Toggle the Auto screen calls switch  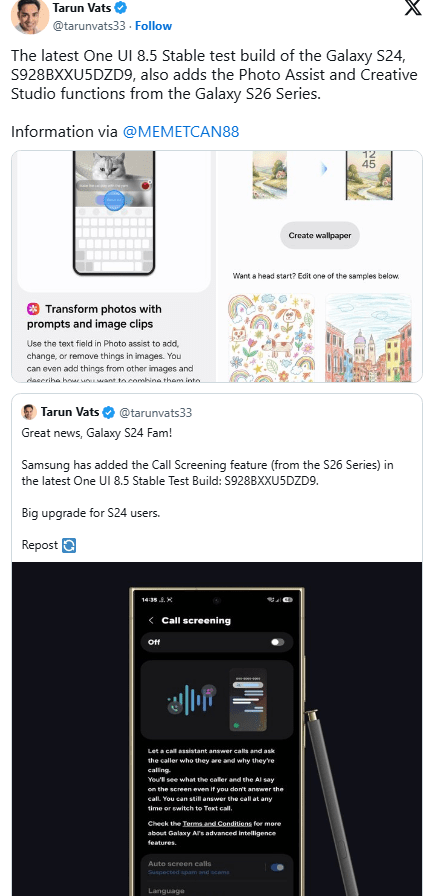point(278,867)
